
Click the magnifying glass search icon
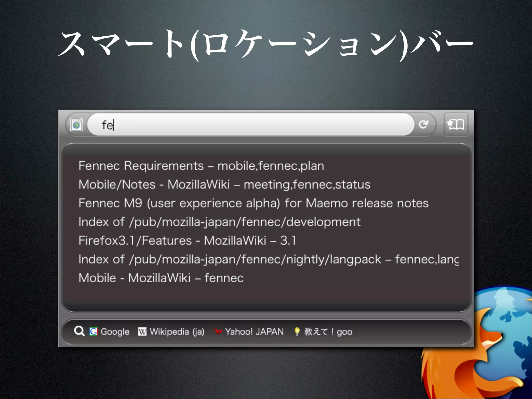coord(79,331)
